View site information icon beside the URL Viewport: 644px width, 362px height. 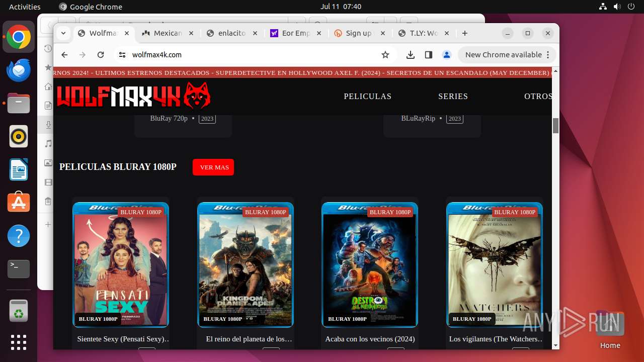pos(122,55)
